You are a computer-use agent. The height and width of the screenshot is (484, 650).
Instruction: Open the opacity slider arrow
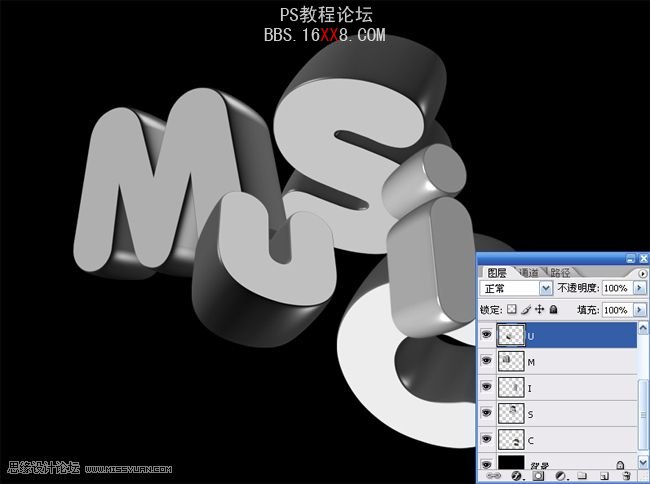pos(639,288)
